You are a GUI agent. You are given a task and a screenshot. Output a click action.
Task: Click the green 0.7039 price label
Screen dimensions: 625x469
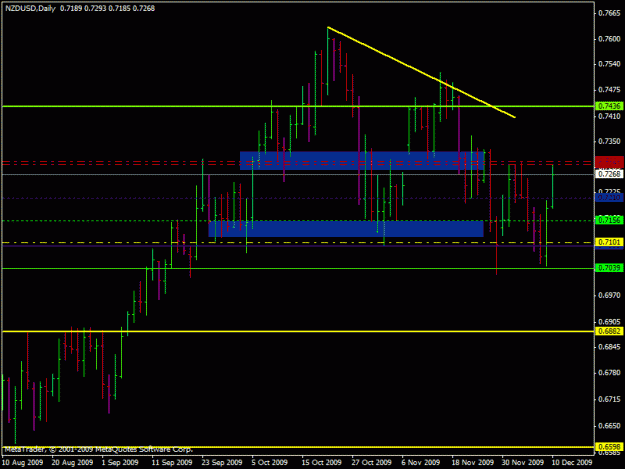pyautogui.click(x=609, y=268)
